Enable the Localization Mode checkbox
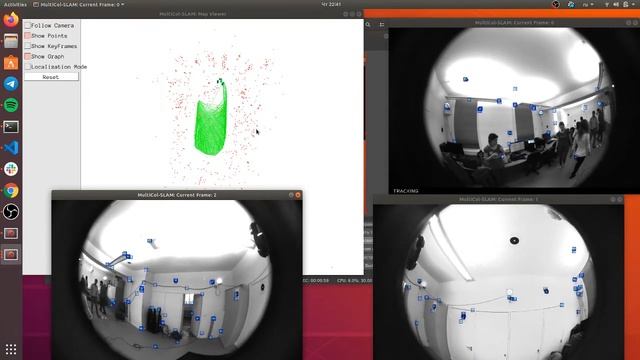This screenshot has width=640, height=360. pos(28,67)
